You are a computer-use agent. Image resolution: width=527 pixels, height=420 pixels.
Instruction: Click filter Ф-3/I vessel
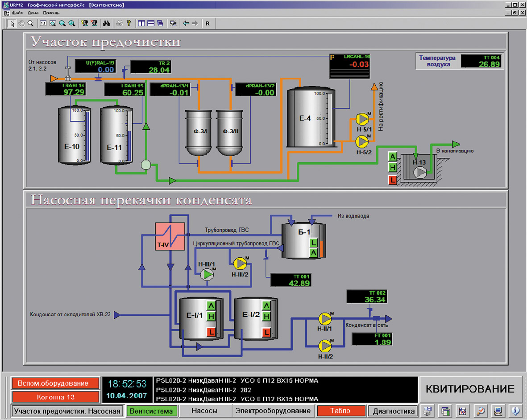199,132
